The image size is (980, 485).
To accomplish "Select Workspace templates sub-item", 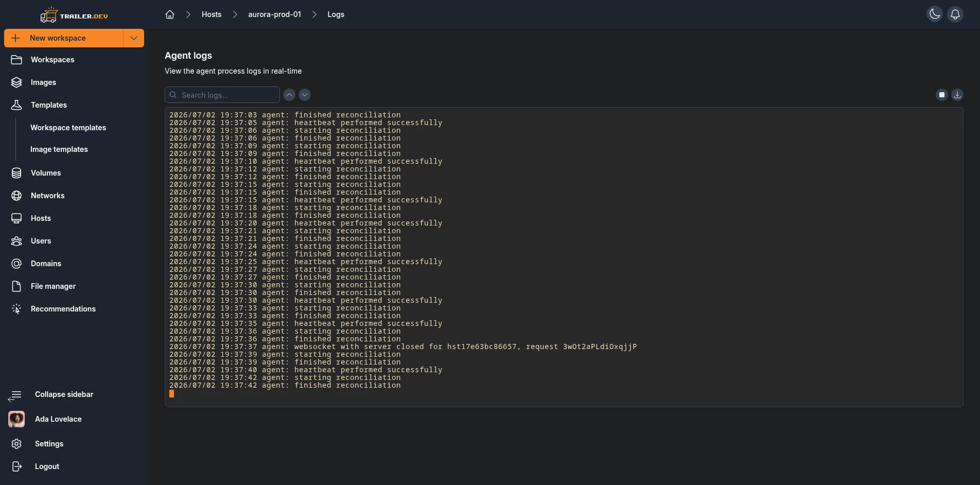I will coord(68,128).
